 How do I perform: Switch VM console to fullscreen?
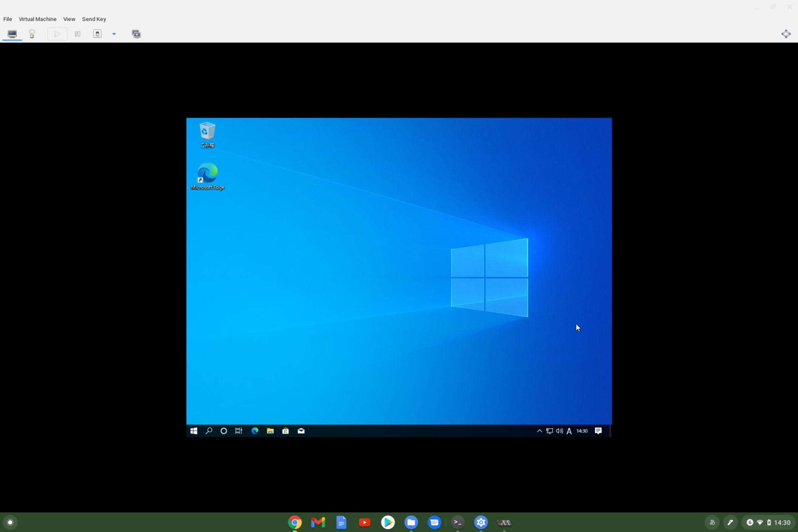786,34
